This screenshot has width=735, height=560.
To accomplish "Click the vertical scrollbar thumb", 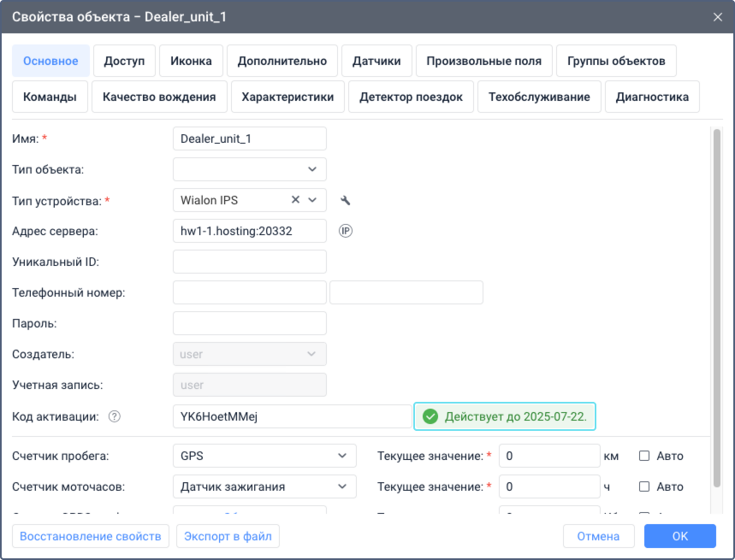I will pos(717,308).
